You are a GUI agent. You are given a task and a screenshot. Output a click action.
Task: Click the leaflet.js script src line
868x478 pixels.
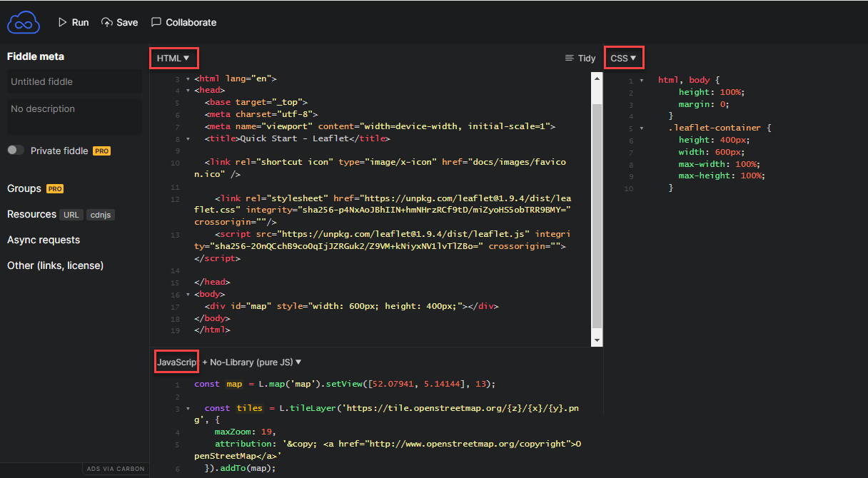(x=383, y=246)
